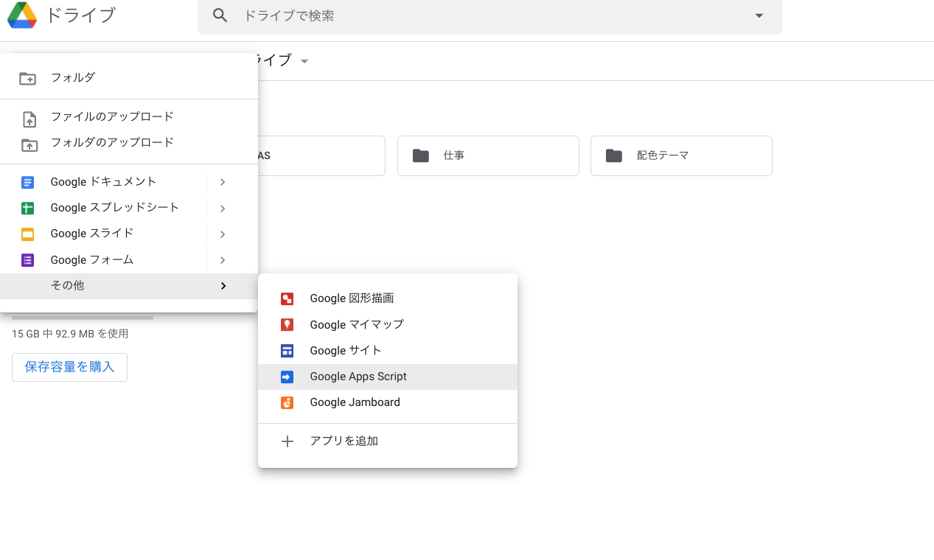Select Google フォーム from the menu

pyautogui.click(x=129, y=260)
